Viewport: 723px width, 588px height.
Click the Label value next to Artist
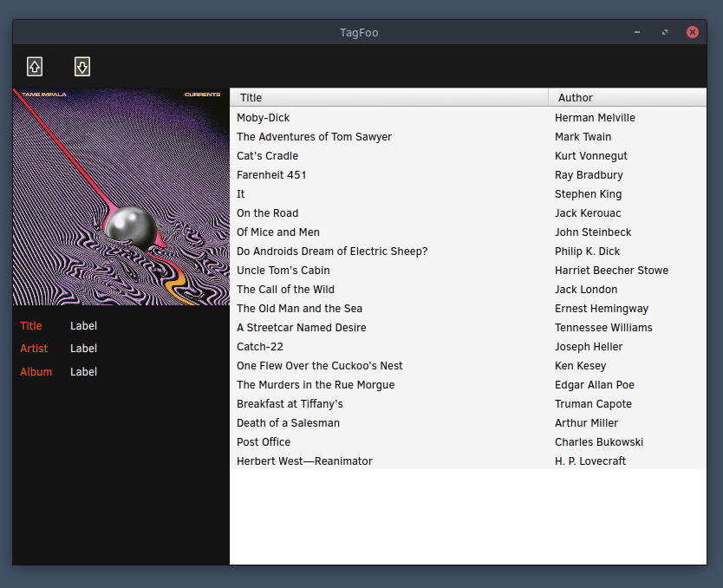(x=83, y=348)
